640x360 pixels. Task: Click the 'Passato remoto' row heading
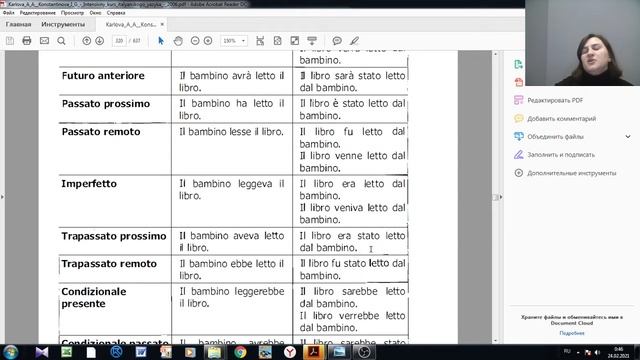click(x=101, y=132)
